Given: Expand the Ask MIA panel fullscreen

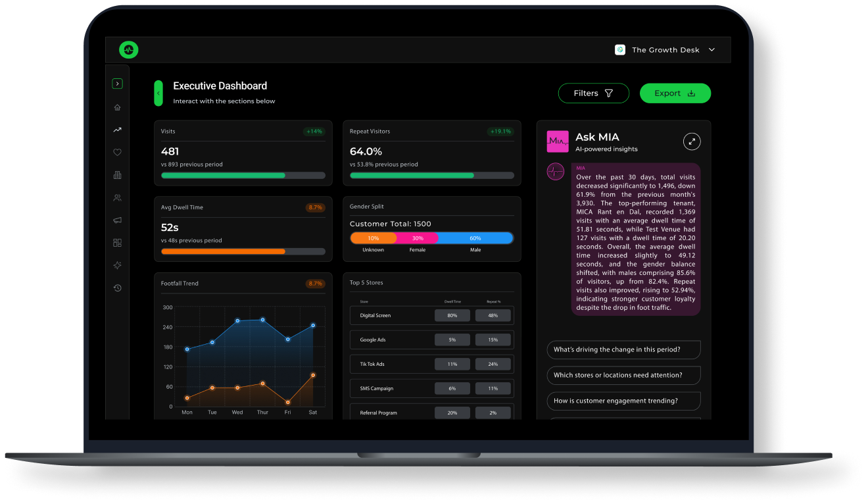Looking at the screenshot, I should [x=692, y=141].
